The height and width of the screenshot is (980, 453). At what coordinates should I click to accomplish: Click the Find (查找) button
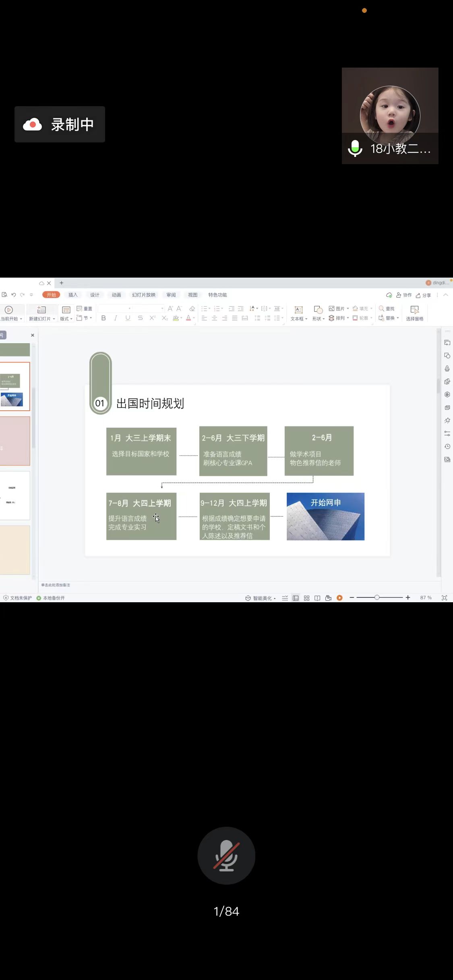[387, 309]
